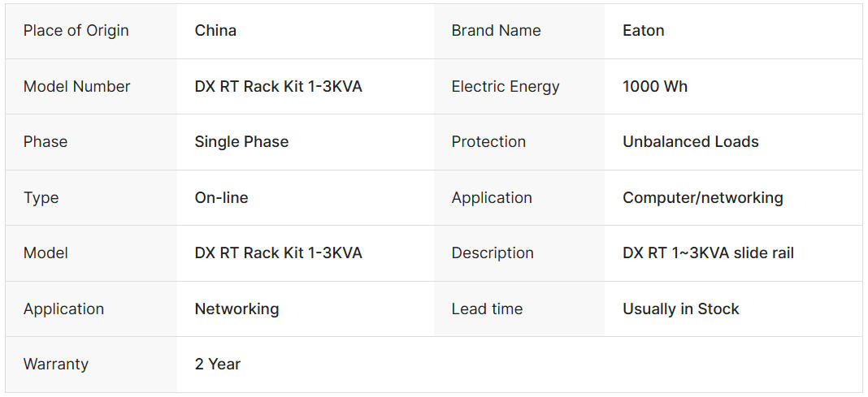This screenshot has height=397, width=868.
Task: Select the "Eaton" brand value
Action: [x=643, y=31]
